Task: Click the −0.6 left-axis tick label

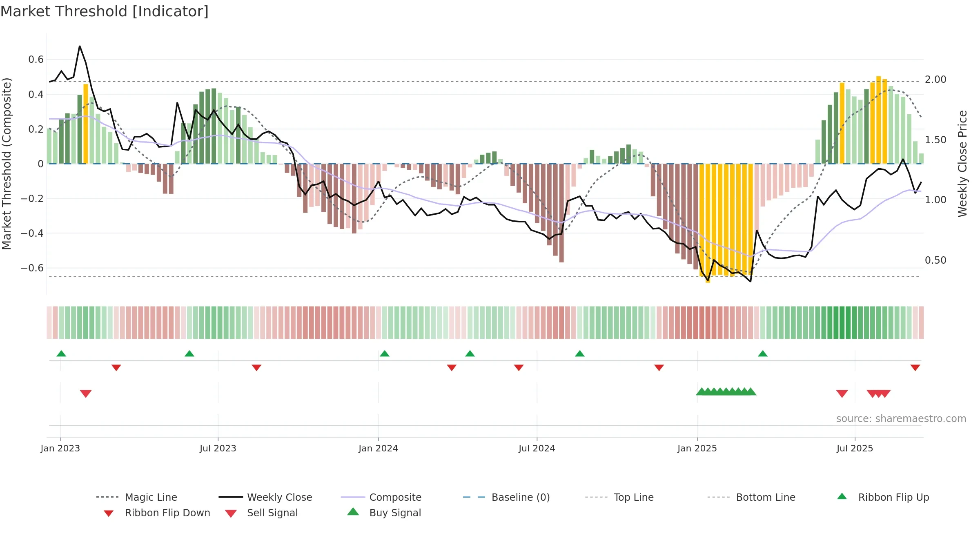Action: (32, 268)
